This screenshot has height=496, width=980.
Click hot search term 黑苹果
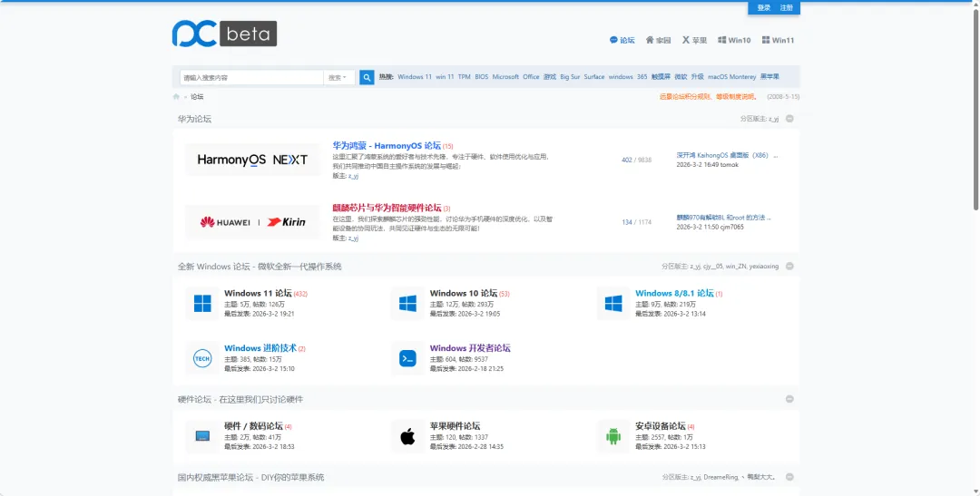tap(769, 77)
